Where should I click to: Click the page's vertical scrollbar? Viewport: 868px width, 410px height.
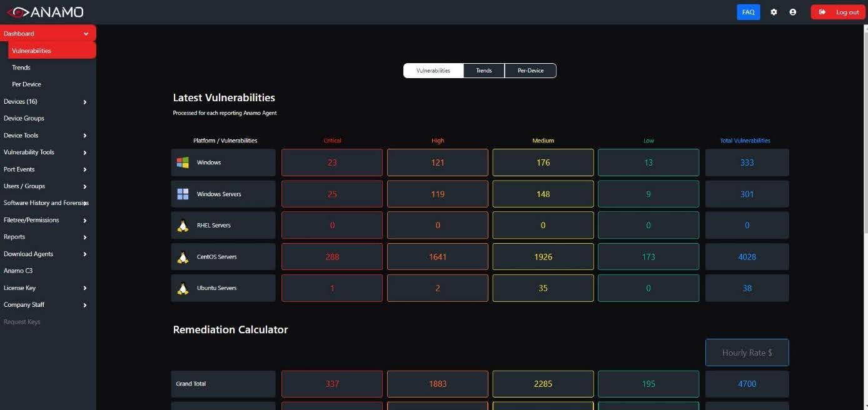(864, 125)
